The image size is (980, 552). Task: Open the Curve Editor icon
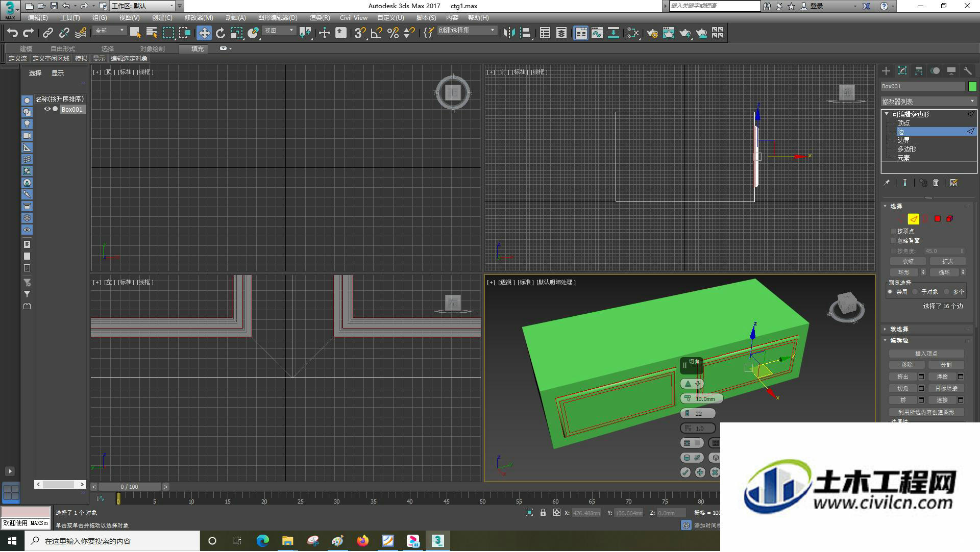pos(597,33)
